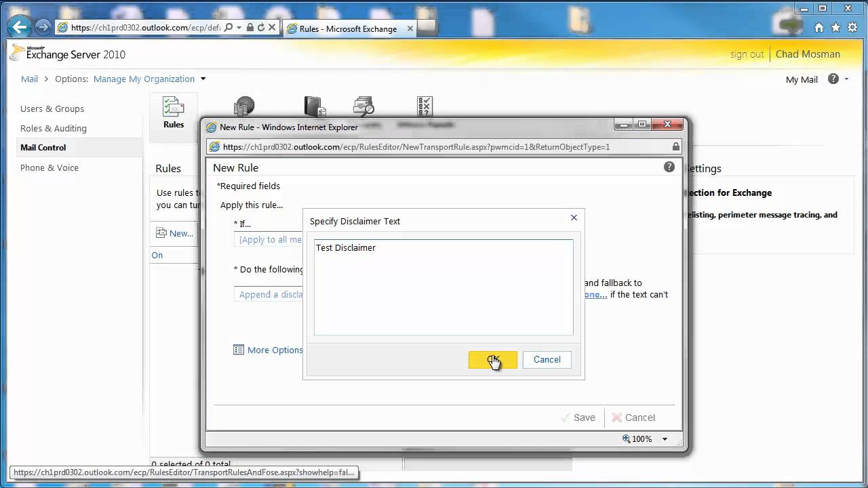Open the delivery reports search icon
Image resolution: width=868 pixels, height=488 pixels.
point(364,107)
